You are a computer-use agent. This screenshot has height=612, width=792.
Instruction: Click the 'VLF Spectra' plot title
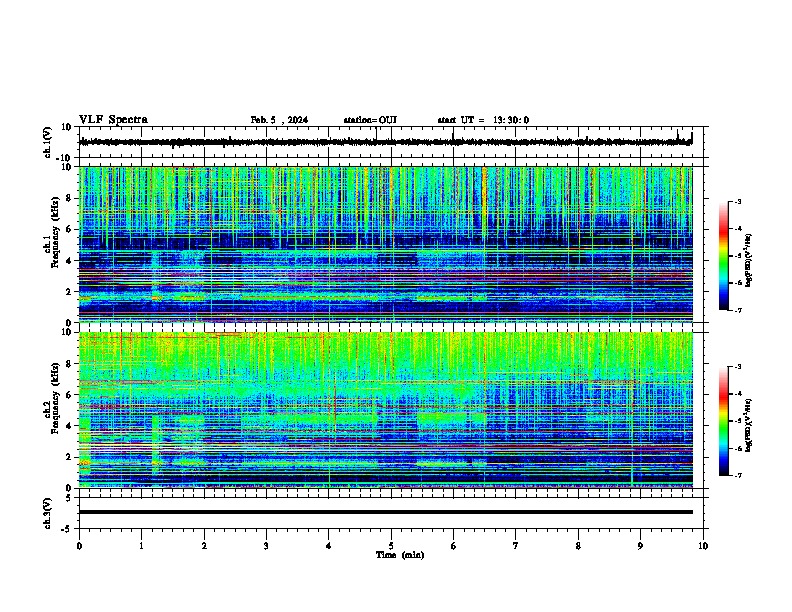(113, 120)
